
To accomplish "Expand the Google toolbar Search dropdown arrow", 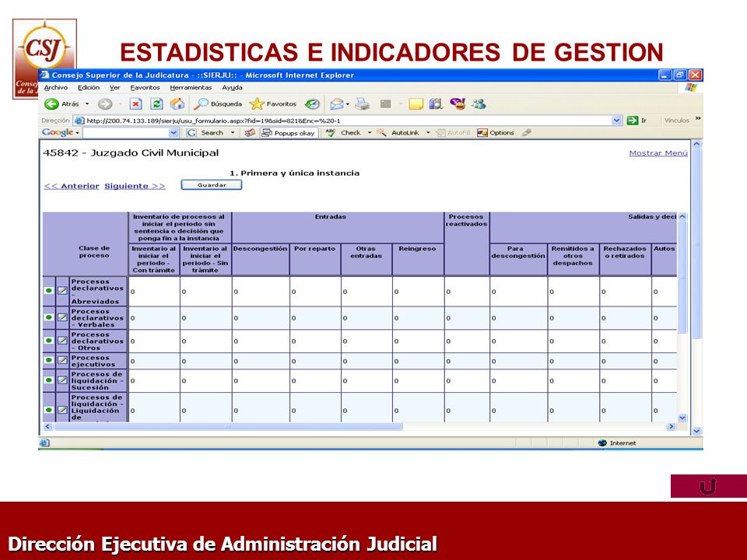I will [x=233, y=133].
